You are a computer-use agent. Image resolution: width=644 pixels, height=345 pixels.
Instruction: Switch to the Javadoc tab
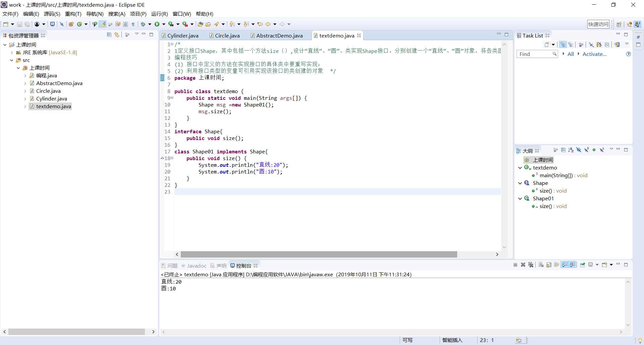[x=194, y=266]
